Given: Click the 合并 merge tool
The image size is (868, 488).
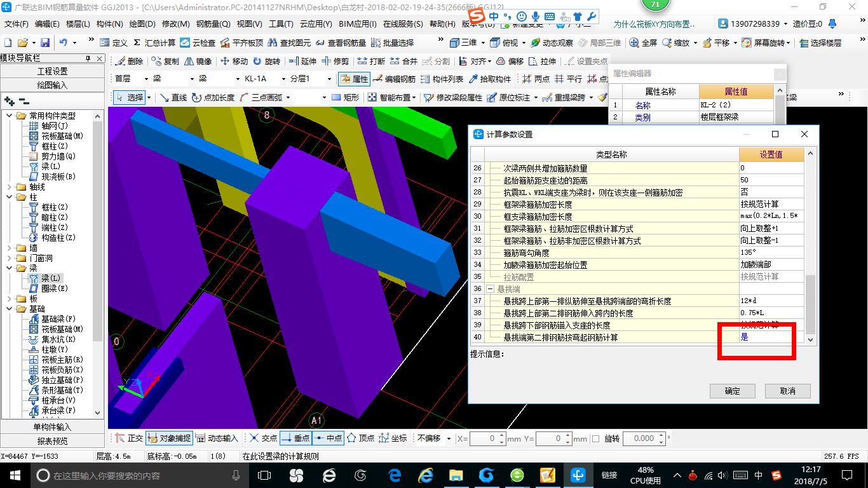Looking at the screenshot, I should [403, 61].
